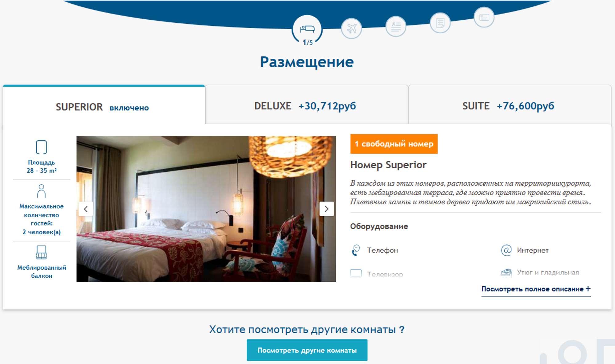Switch to the SUPERIOR tab

point(104,105)
